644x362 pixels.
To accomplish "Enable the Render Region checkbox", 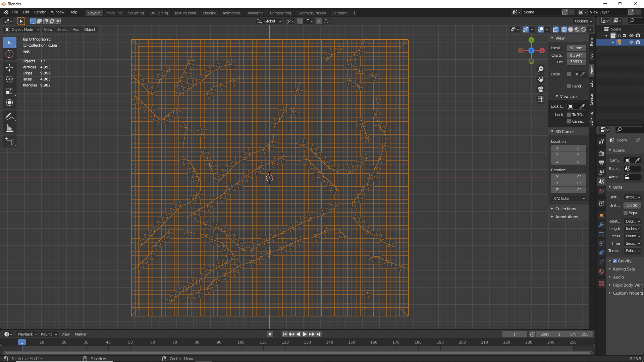I will click(569, 86).
